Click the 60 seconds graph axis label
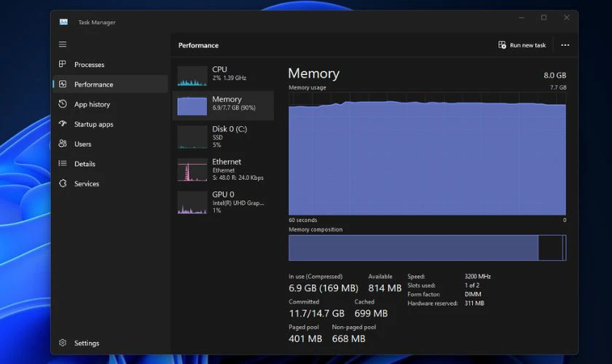 coord(303,220)
